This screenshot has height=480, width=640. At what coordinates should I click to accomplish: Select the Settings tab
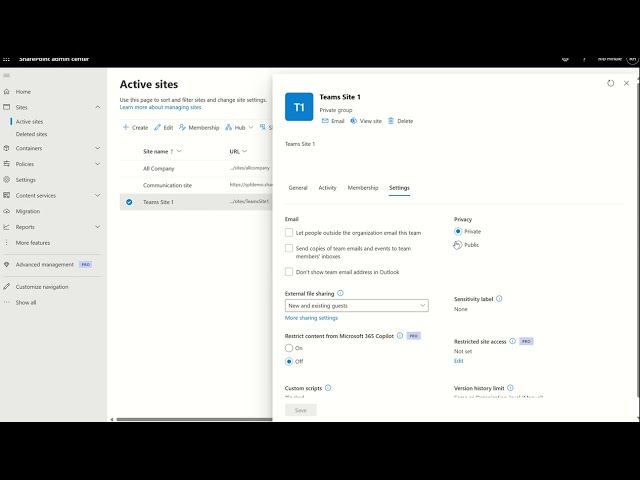coord(399,188)
